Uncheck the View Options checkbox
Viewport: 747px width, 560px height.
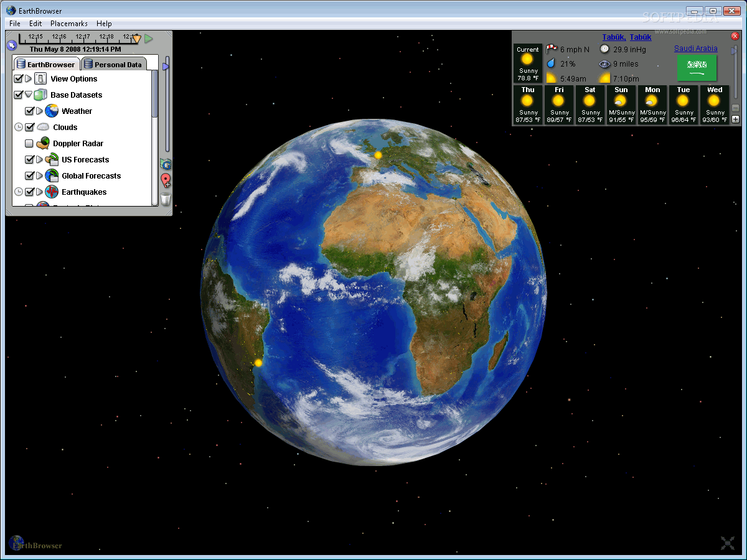[18, 79]
